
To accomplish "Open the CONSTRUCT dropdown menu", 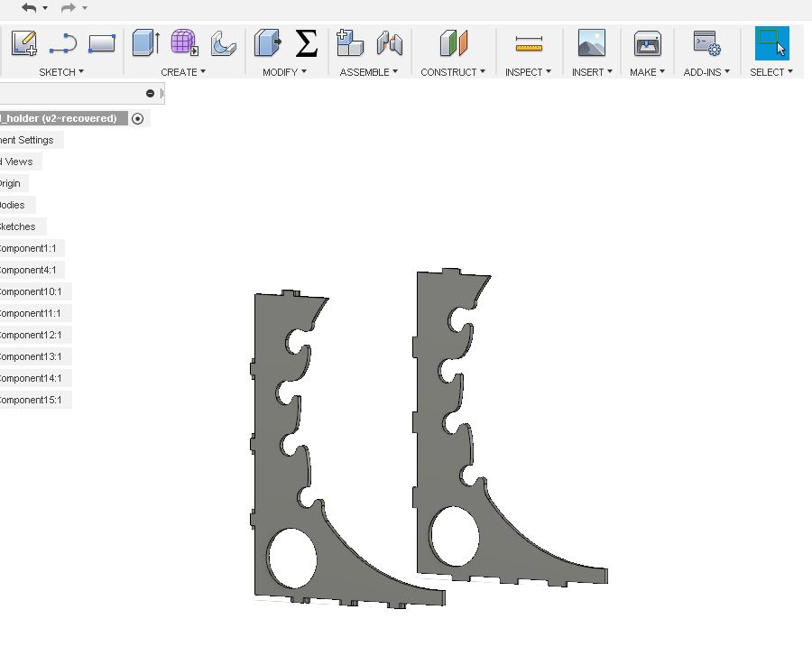I will [x=453, y=72].
